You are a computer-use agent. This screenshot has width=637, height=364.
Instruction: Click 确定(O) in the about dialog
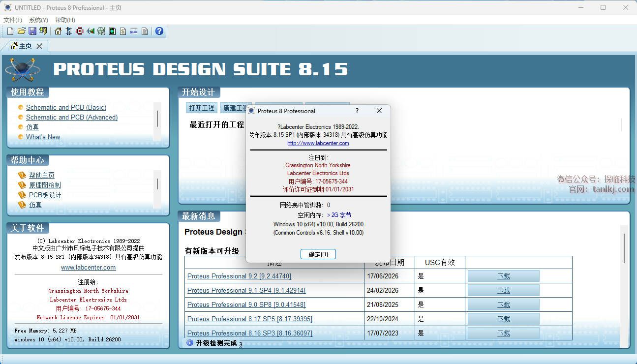[x=318, y=254]
